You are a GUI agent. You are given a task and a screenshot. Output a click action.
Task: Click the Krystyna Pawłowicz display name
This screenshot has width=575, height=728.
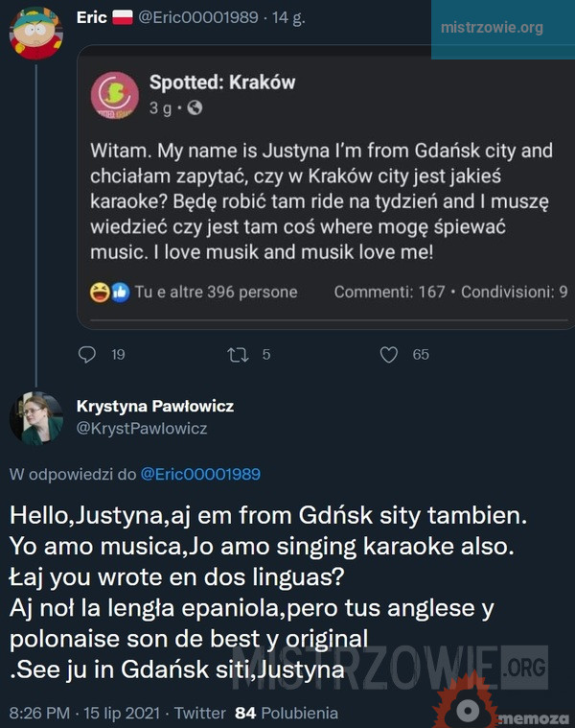click(x=154, y=406)
